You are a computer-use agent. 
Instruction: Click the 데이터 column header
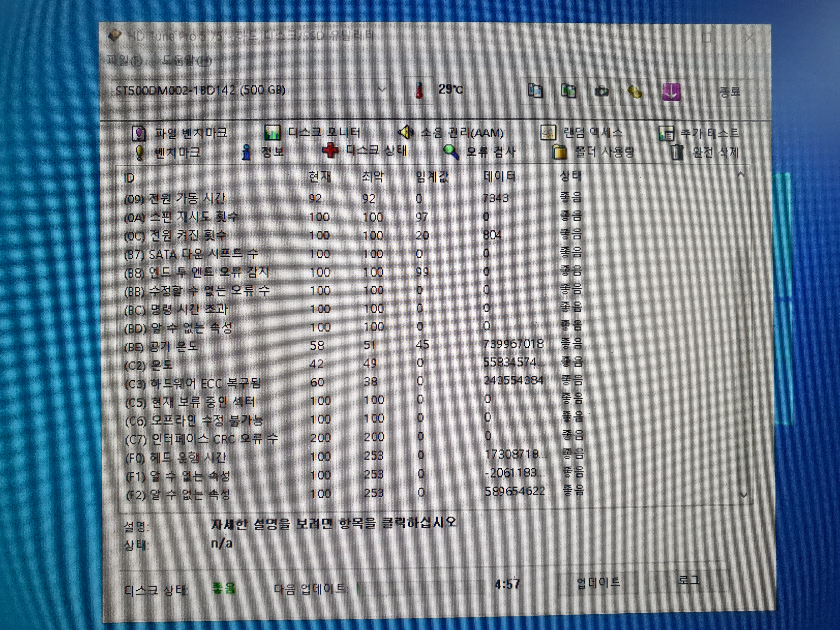pyautogui.click(x=499, y=176)
